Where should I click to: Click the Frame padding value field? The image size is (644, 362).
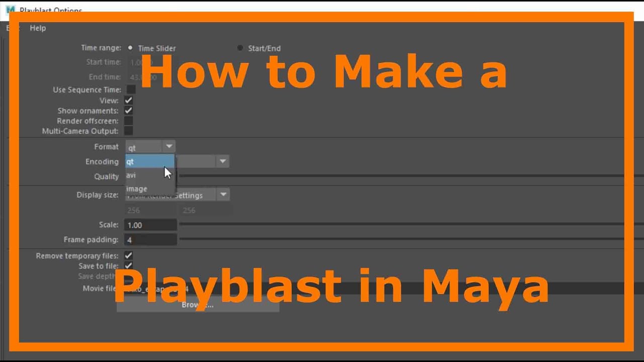151,240
